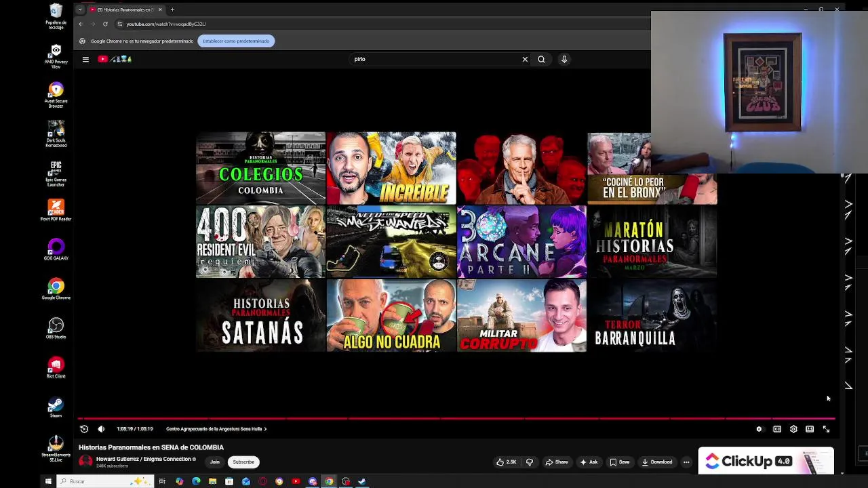
Task: Mute the video player volume
Action: click(101, 429)
